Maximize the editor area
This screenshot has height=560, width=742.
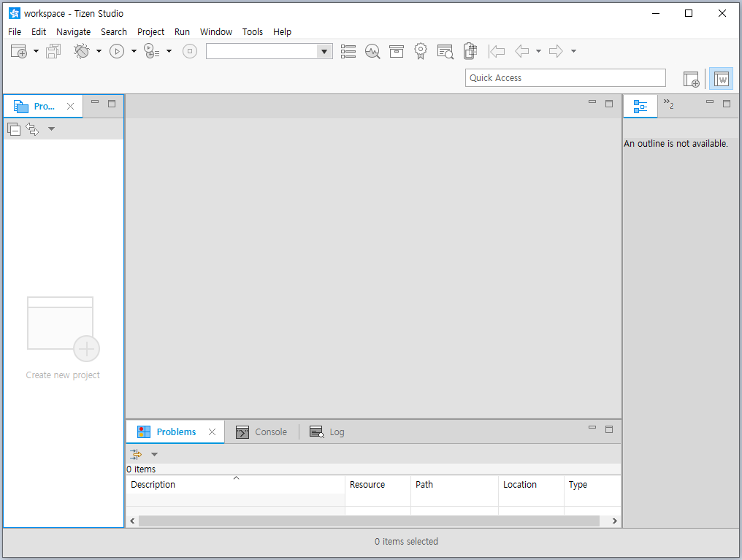tap(609, 104)
